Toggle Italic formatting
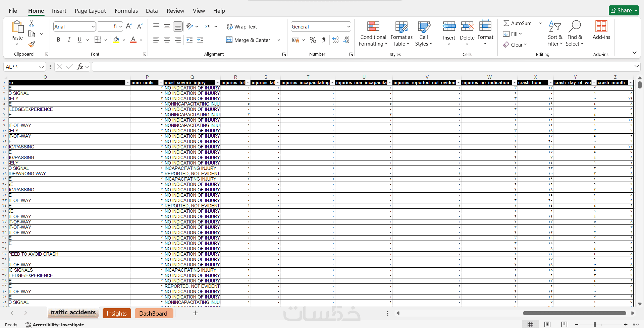644x328 pixels. coord(69,40)
